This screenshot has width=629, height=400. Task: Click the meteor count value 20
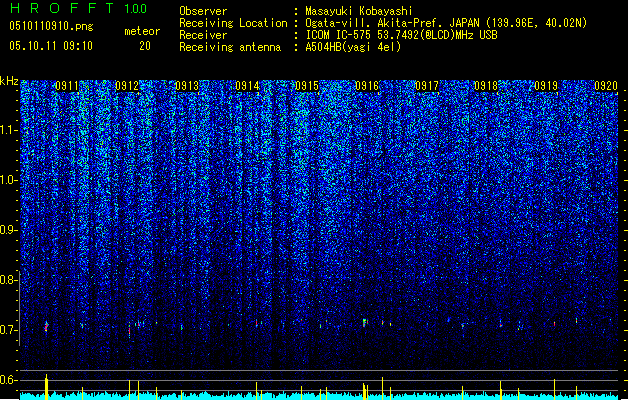[x=145, y=46]
